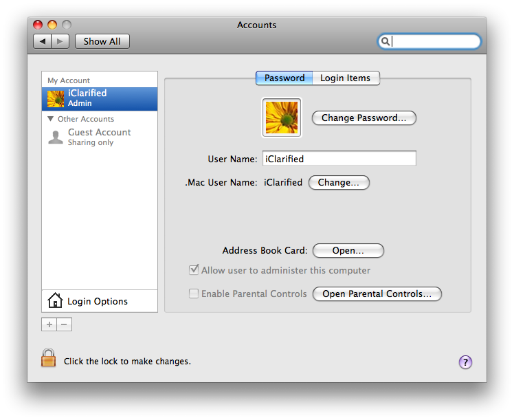514x420 pixels.
Task: Select iClarified Admin account in sidebar
Action: coord(100,98)
